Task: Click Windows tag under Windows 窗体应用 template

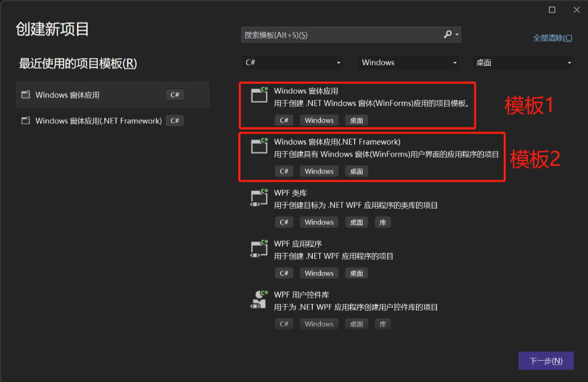Action: (319, 120)
